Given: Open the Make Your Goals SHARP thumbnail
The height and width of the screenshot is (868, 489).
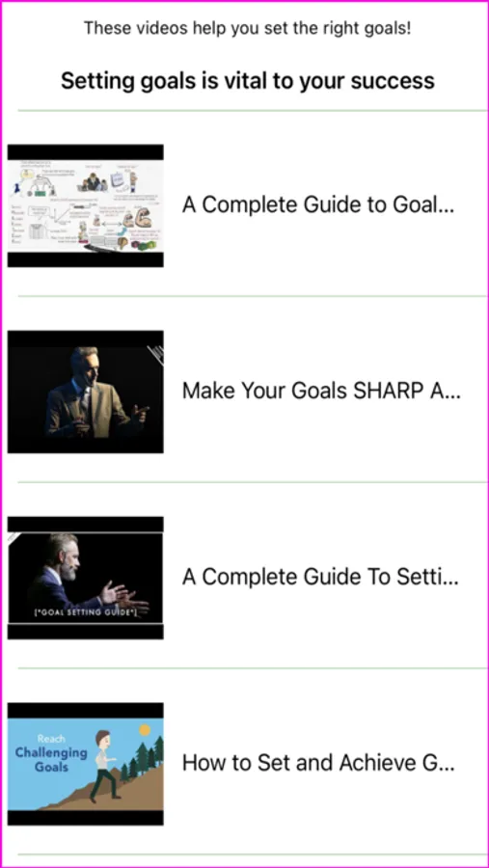Looking at the screenshot, I should 85,392.
